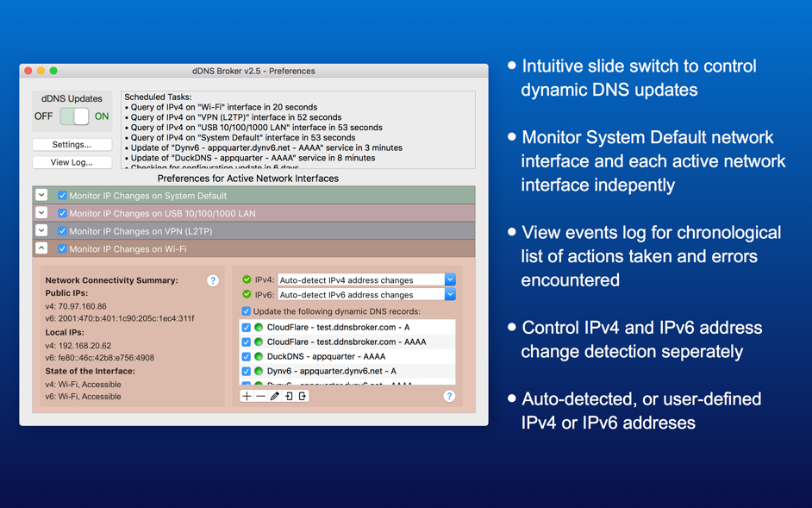
Task: Click green status dot of CloudFlare A record
Action: coord(259,328)
